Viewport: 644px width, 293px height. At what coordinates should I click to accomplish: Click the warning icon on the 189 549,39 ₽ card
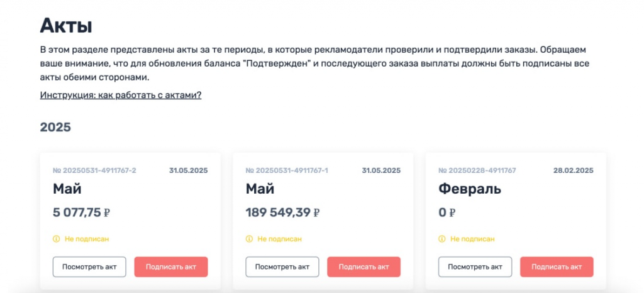(x=249, y=239)
